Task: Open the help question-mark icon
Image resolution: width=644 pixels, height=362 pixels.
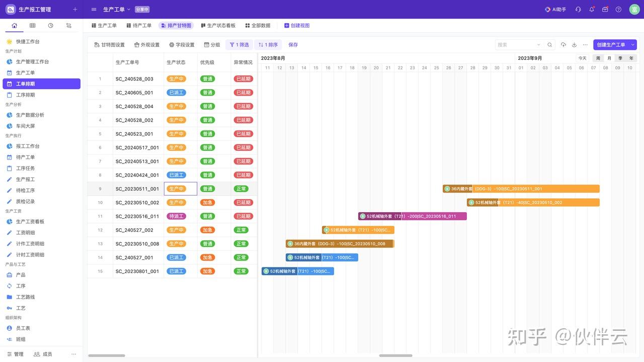Action: click(x=618, y=9)
